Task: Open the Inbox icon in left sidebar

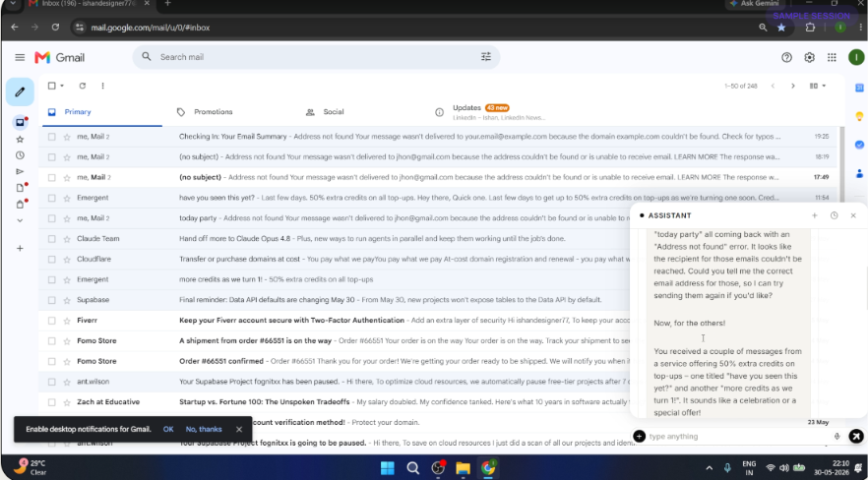Action: [x=20, y=122]
